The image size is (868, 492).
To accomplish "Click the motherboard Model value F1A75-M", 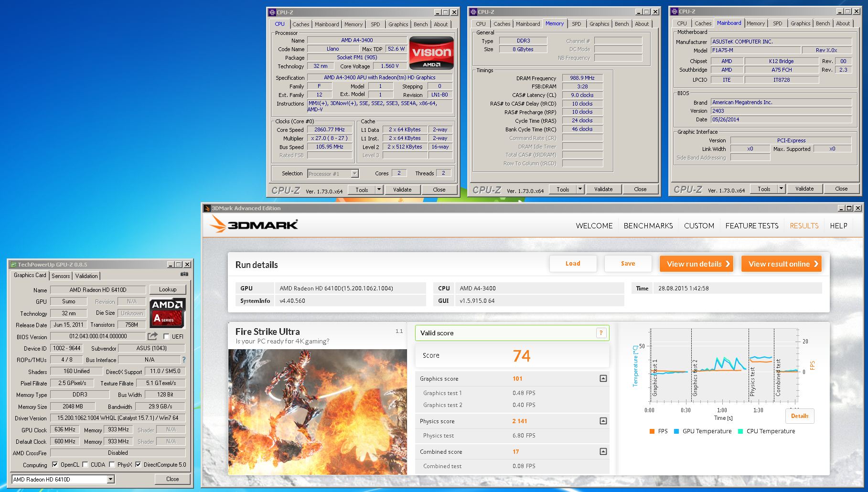I will click(x=755, y=50).
